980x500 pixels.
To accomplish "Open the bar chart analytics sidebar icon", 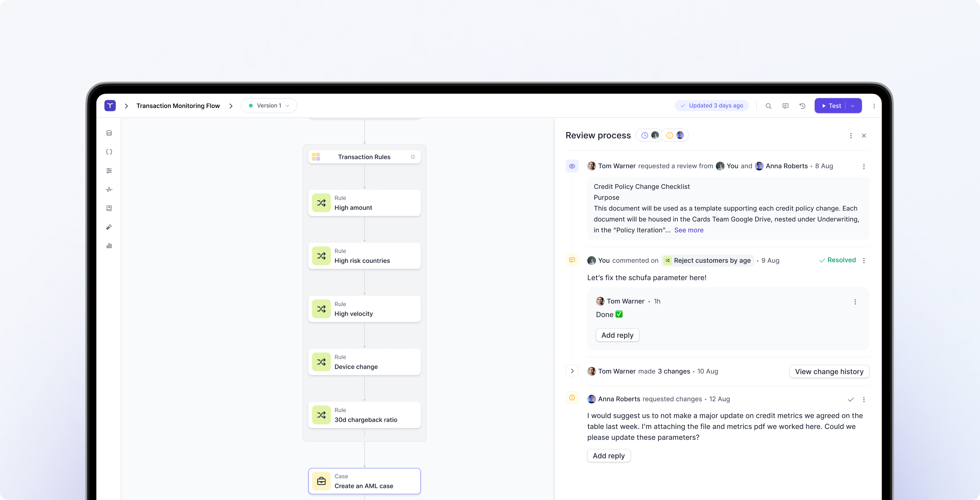I will point(109,246).
